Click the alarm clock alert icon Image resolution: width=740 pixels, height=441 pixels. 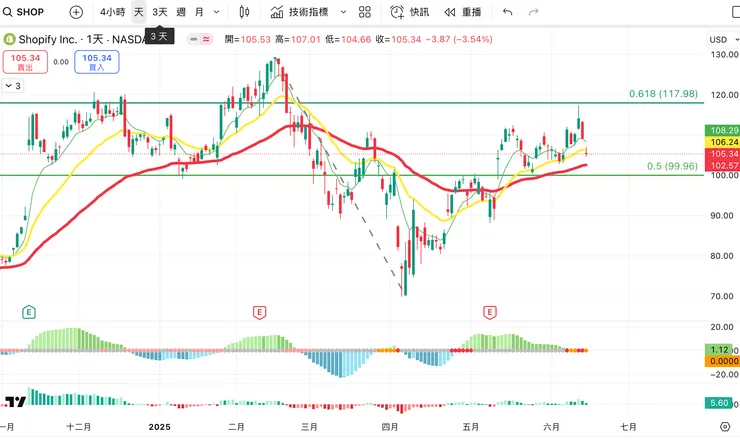click(397, 12)
